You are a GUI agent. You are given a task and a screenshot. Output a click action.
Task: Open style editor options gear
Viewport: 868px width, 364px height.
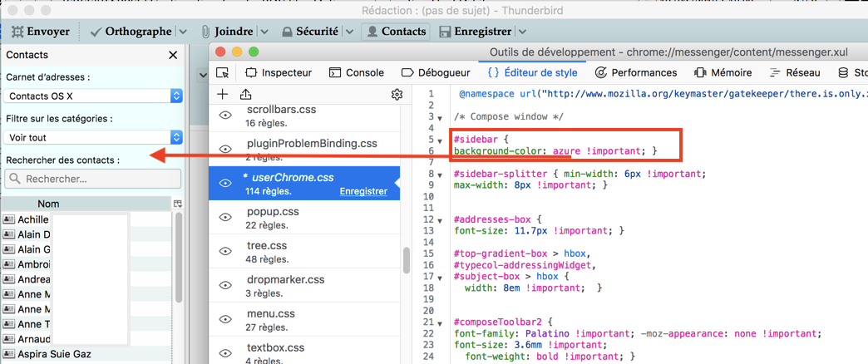(397, 95)
